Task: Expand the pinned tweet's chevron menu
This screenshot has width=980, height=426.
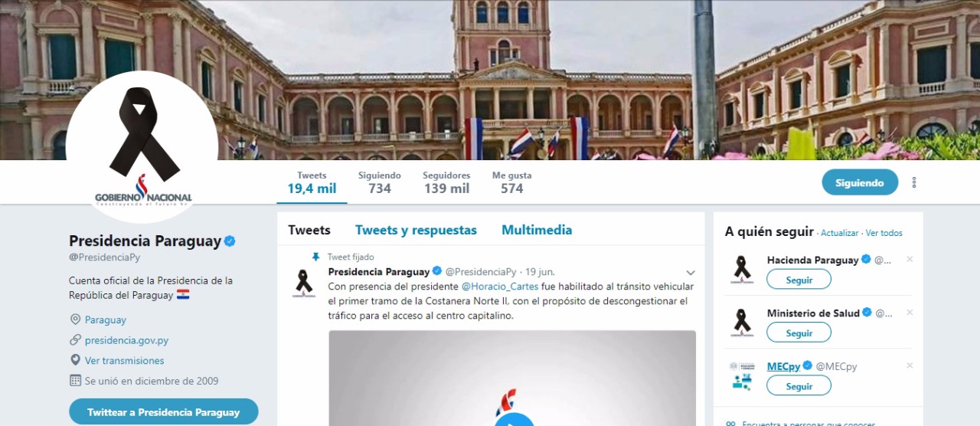Action: 691,273
